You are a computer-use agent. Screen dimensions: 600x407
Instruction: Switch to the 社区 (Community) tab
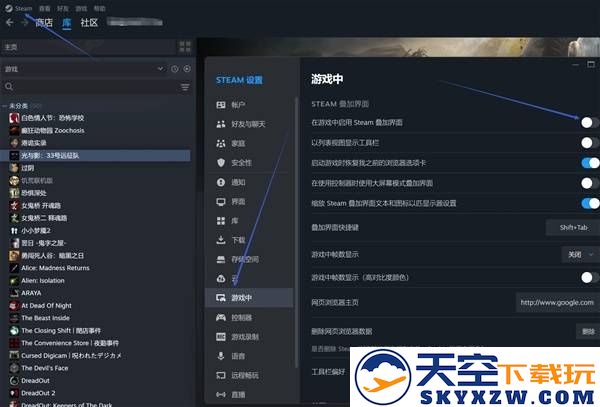coord(89,23)
